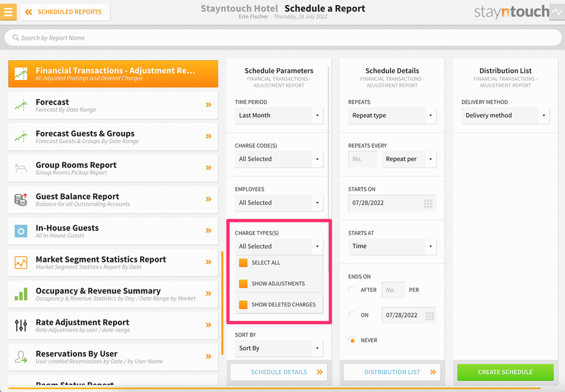Screen dimensions: 565x392
Task: Click Forecast Guests & Groups graph icon
Action: 21,136
